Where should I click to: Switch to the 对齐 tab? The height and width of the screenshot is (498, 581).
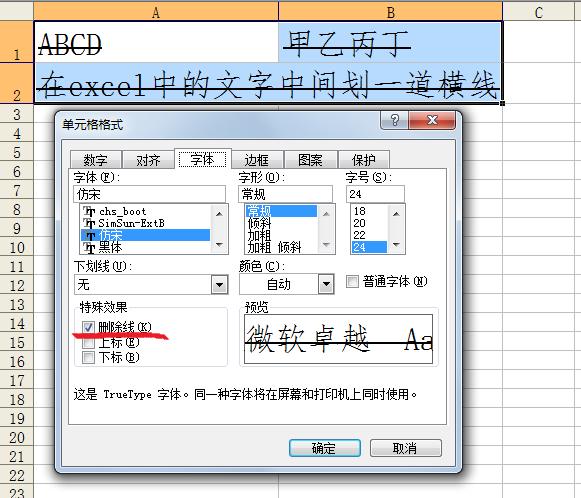coord(148,160)
